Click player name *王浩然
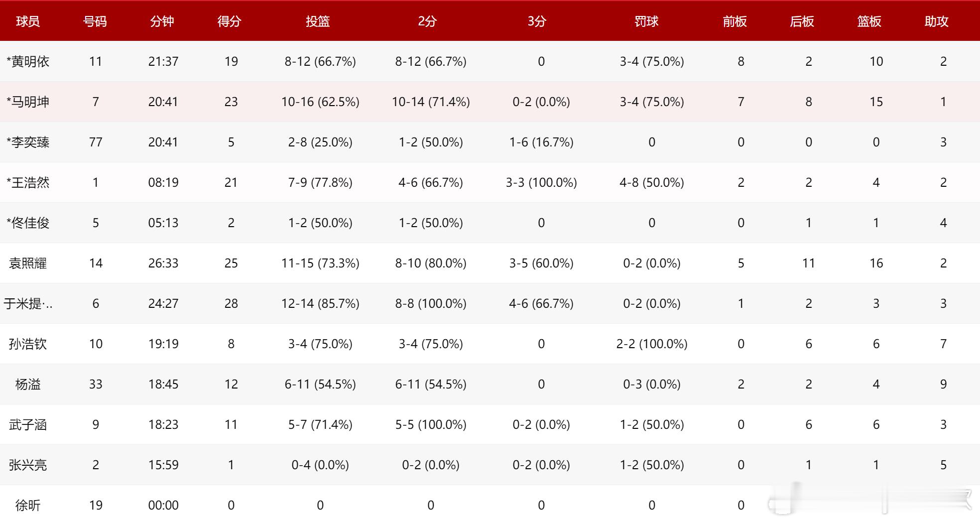The image size is (980, 525). (28, 183)
